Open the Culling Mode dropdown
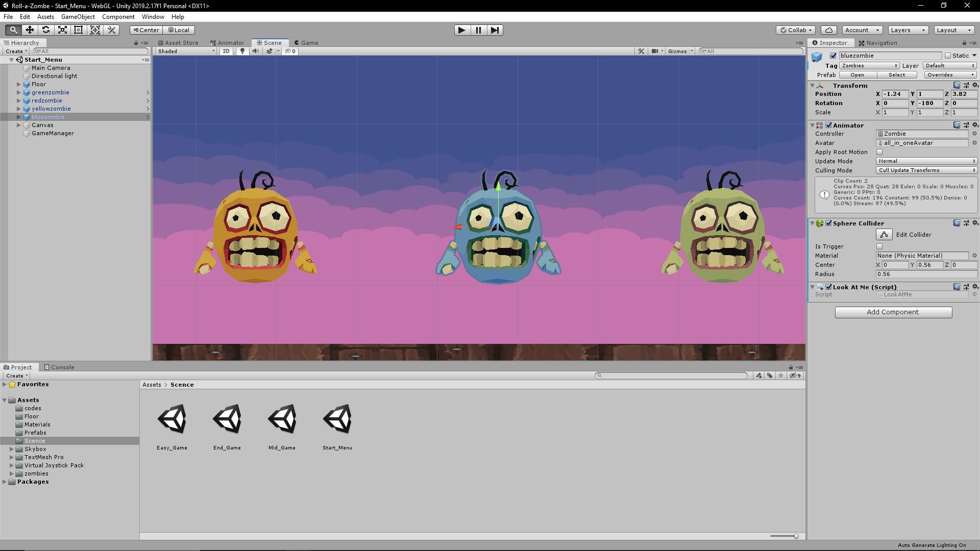This screenshot has height=551, width=980. point(925,170)
